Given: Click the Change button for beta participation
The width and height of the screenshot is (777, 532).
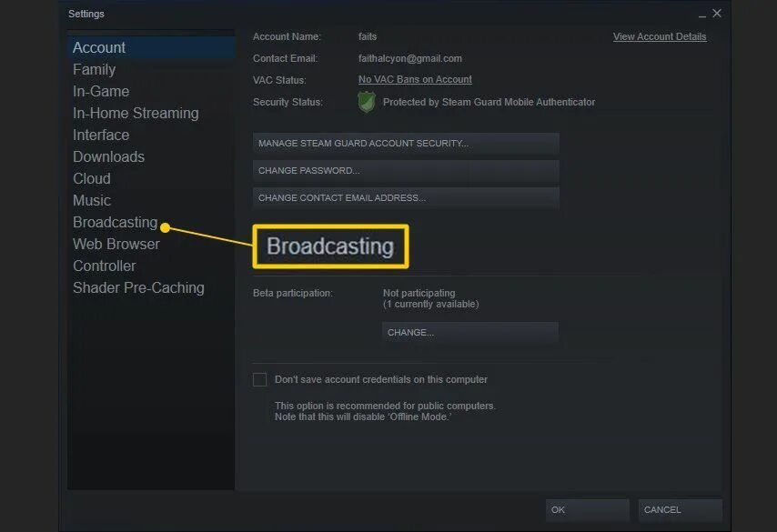Looking at the screenshot, I should click(x=469, y=332).
